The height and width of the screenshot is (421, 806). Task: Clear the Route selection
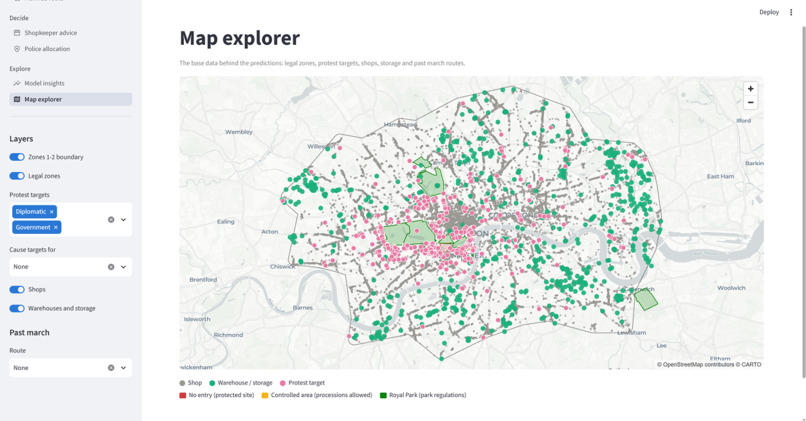click(111, 368)
